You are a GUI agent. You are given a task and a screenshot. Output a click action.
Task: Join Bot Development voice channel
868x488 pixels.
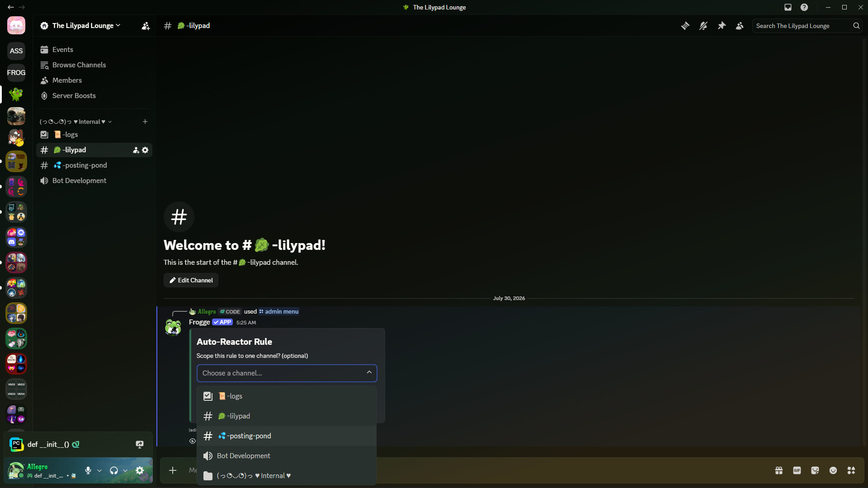[94, 181]
